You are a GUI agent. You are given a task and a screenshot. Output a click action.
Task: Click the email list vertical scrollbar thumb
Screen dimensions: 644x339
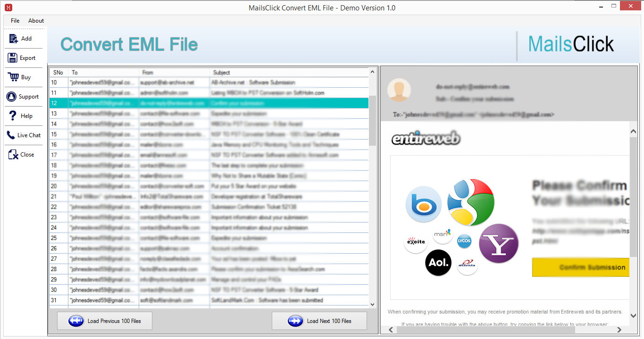coord(372,120)
